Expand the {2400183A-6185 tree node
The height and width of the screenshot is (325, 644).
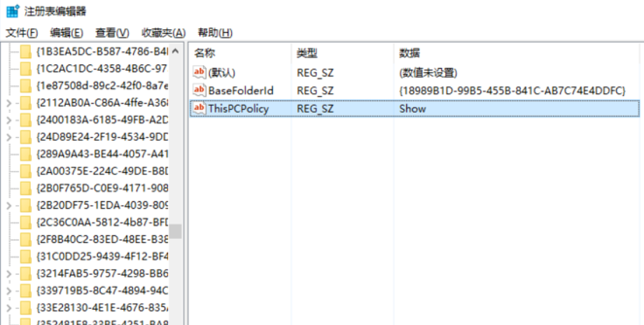click(8, 120)
